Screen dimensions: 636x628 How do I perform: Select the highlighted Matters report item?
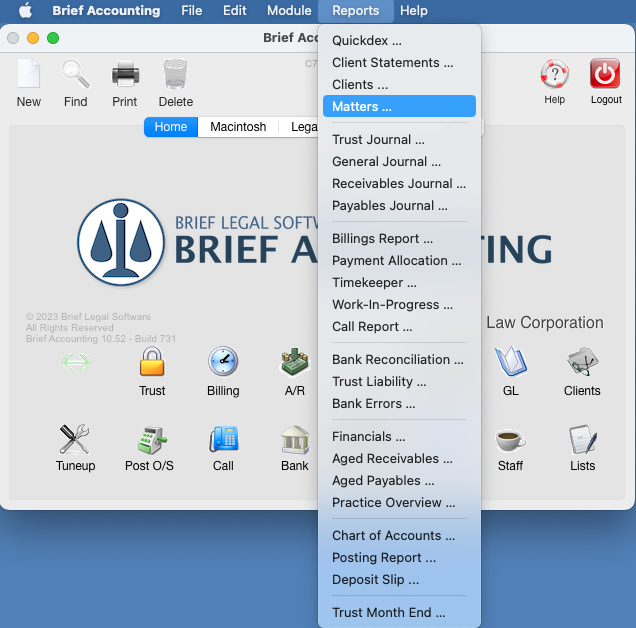coord(400,106)
